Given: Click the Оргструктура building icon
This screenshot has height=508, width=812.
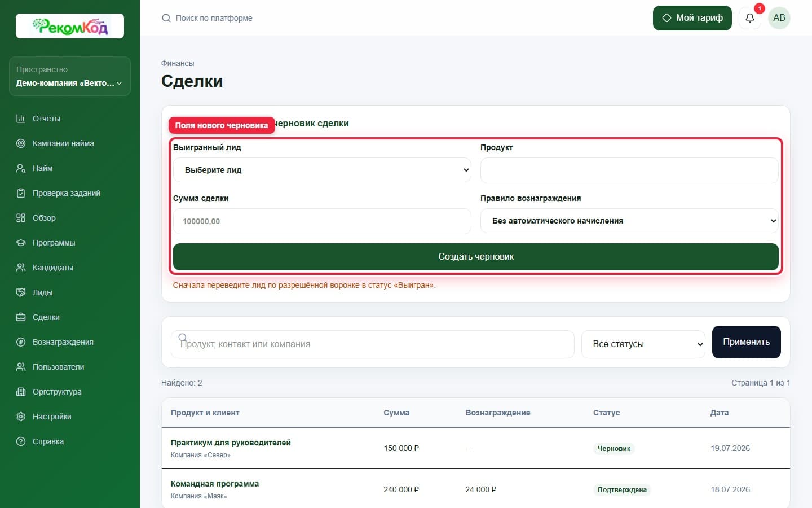Looking at the screenshot, I should [21, 392].
